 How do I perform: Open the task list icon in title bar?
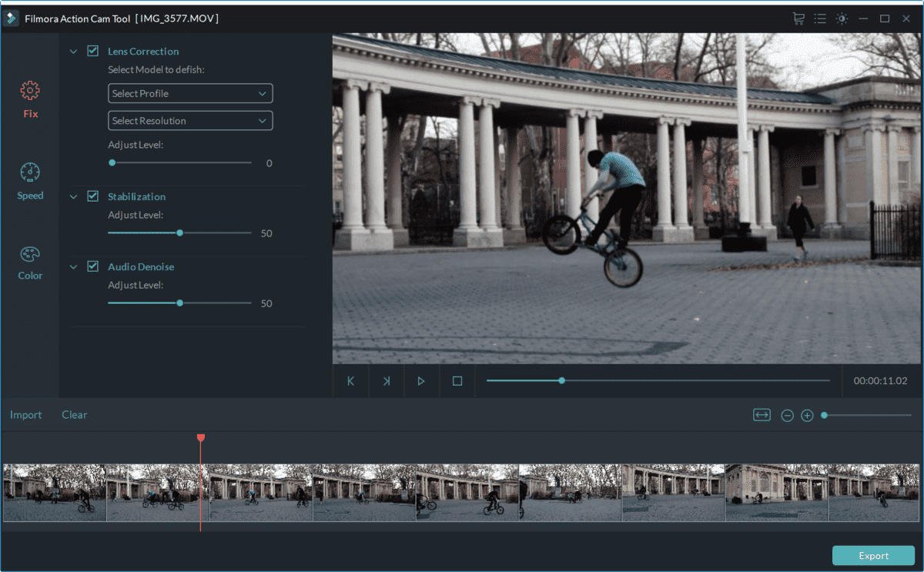point(820,18)
